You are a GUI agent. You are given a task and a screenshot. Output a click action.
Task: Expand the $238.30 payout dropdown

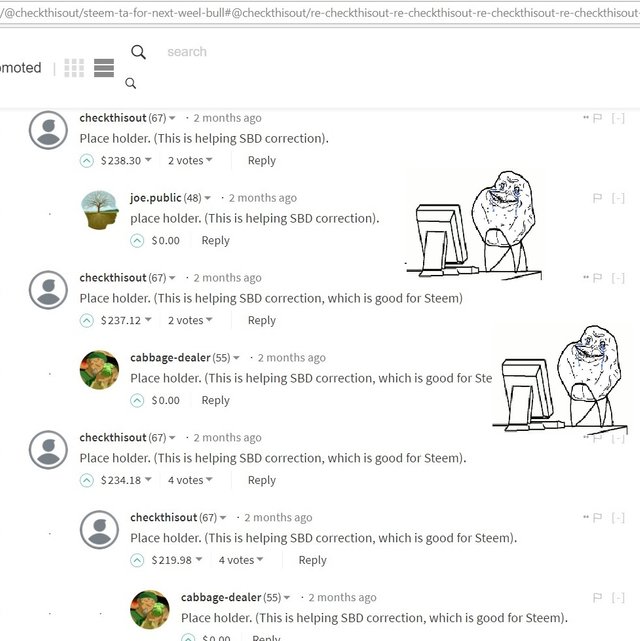pyautogui.click(x=148, y=159)
